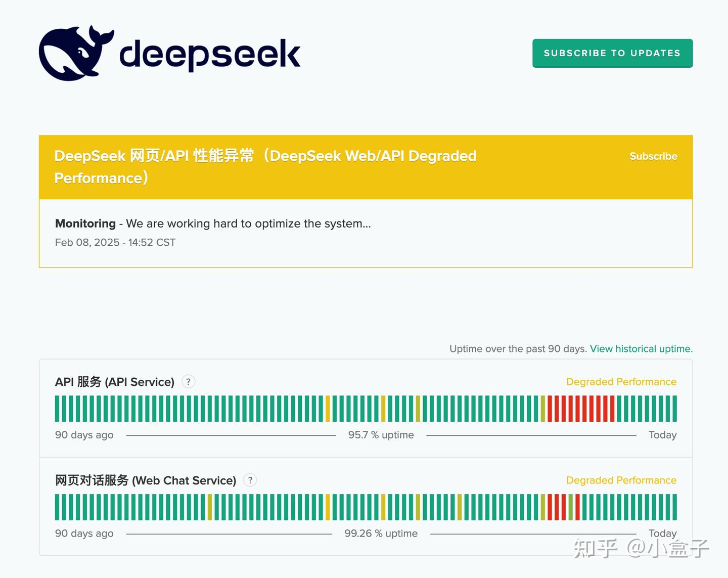Click the 95.7 % uptime label
Screen dimensions: 728x578
[x=381, y=434]
